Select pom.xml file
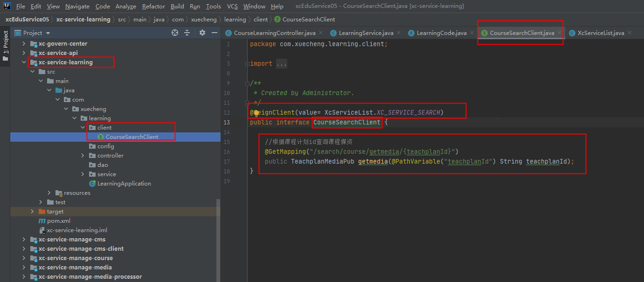Screen dimensions: 644x282 (55, 221)
